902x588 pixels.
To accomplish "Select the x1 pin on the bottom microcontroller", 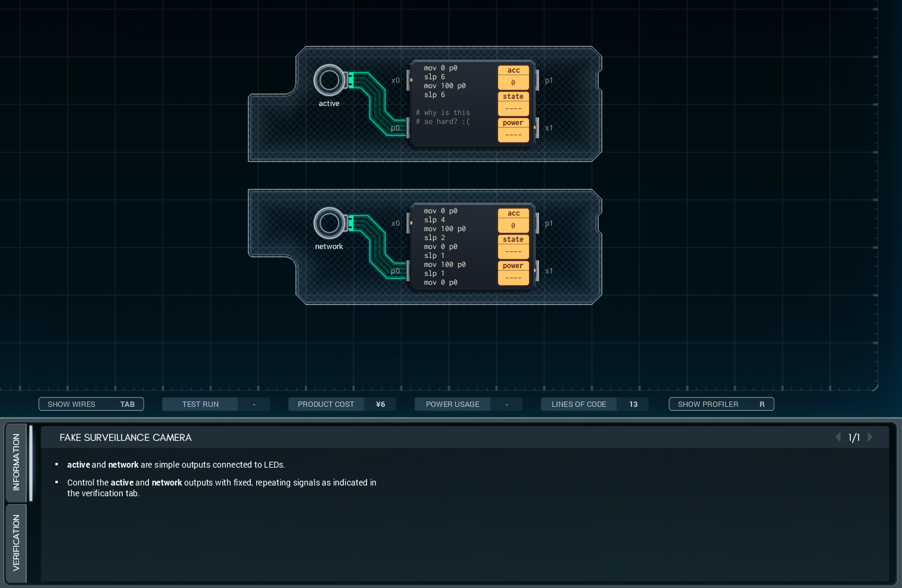I will (537, 271).
